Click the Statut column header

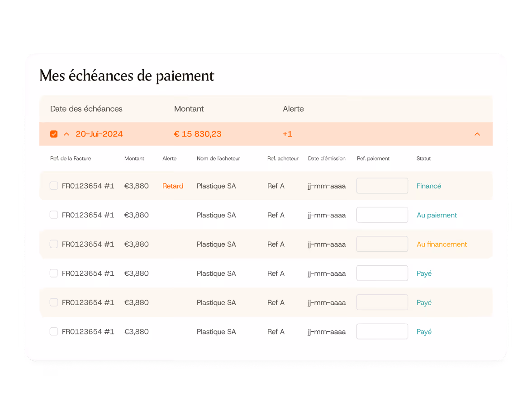423,158
